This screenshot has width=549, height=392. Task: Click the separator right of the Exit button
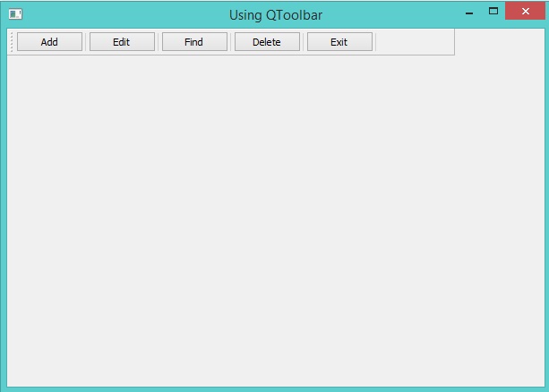click(376, 42)
